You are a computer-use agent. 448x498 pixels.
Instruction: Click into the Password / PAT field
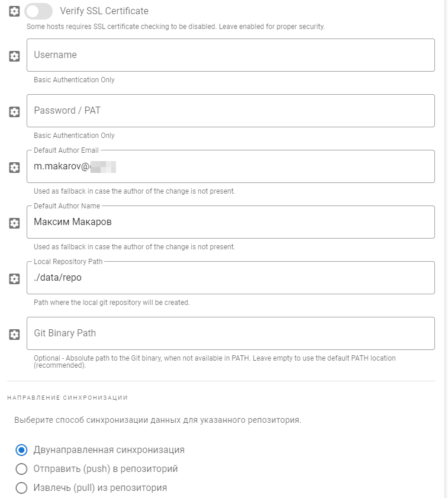[x=231, y=111]
